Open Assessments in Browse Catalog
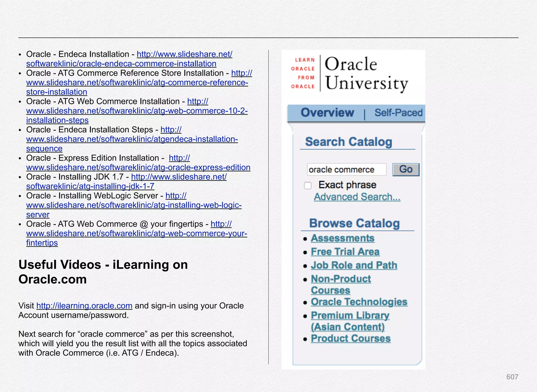Screen dimensions: 537x392 (342, 238)
